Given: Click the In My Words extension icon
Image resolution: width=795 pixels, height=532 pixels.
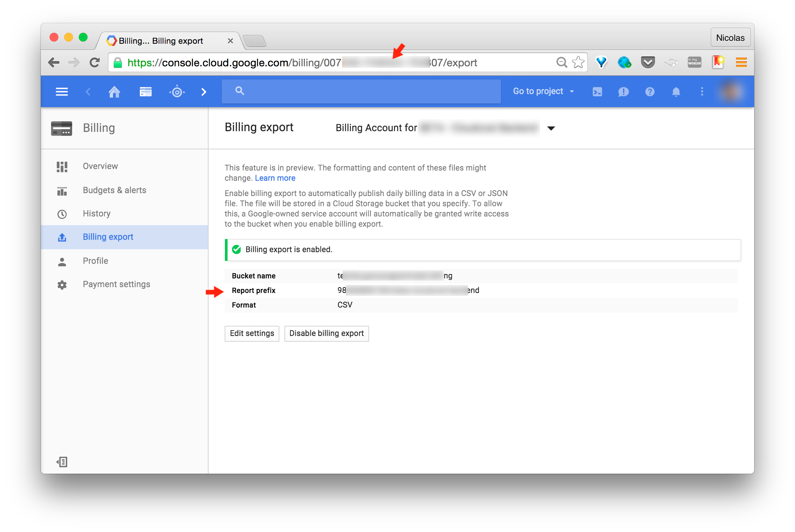Looking at the screenshot, I should click(x=695, y=62).
